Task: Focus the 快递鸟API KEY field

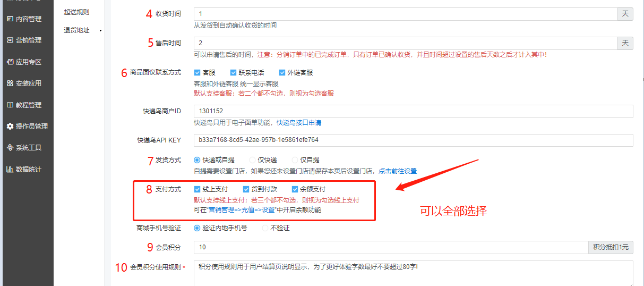Action: click(414, 140)
